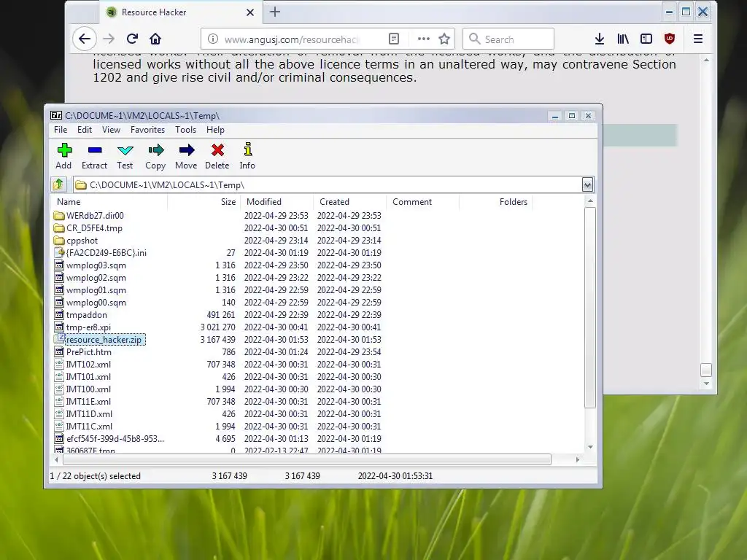Bookmark this page with the star
Image resolution: width=747 pixels, height=560 pixels.
click(x=444, y=39)
